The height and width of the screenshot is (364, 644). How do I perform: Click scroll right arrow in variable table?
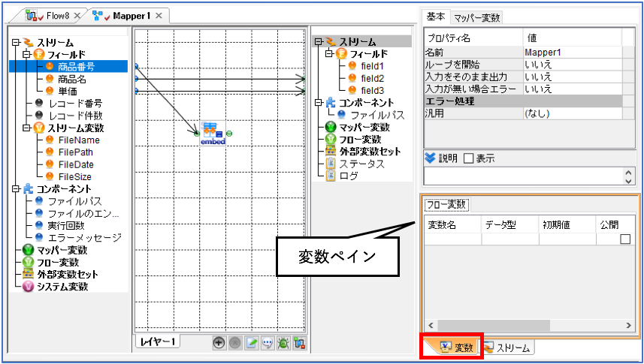[x=628, y=326]
